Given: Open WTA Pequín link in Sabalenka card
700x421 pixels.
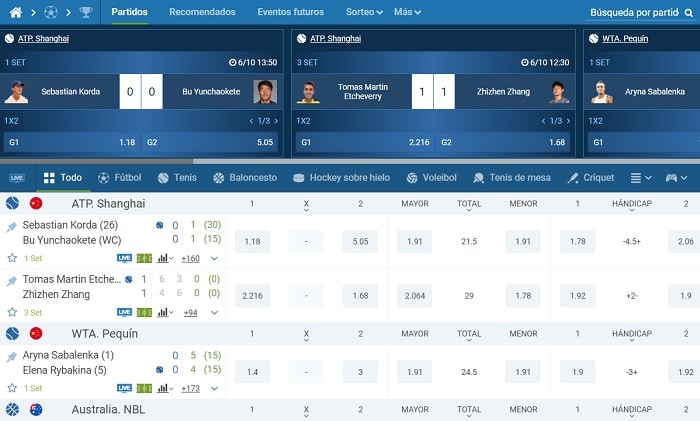Looking at the screenshot, I should [x=625, y=38].
